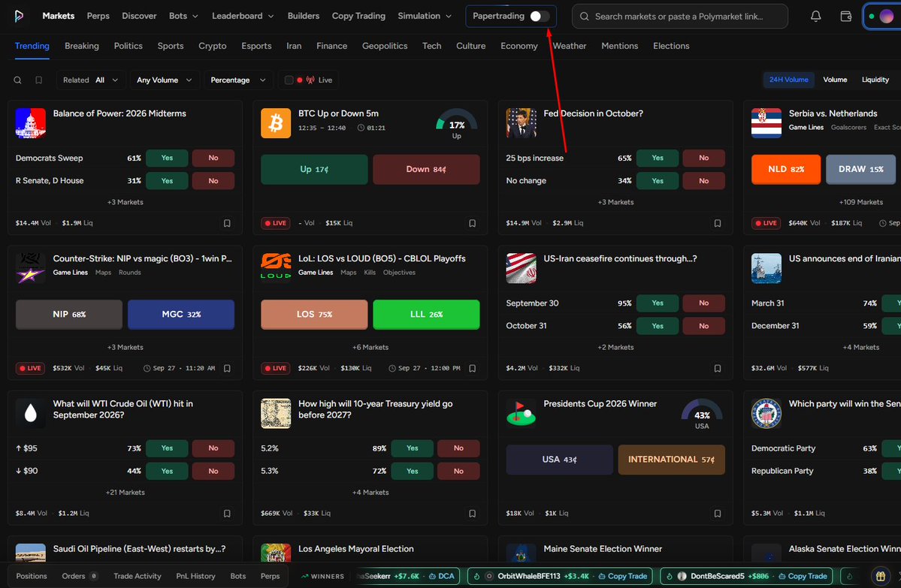
Task: Expand the Simulation dropdown menu
Action: pos(425,16)
